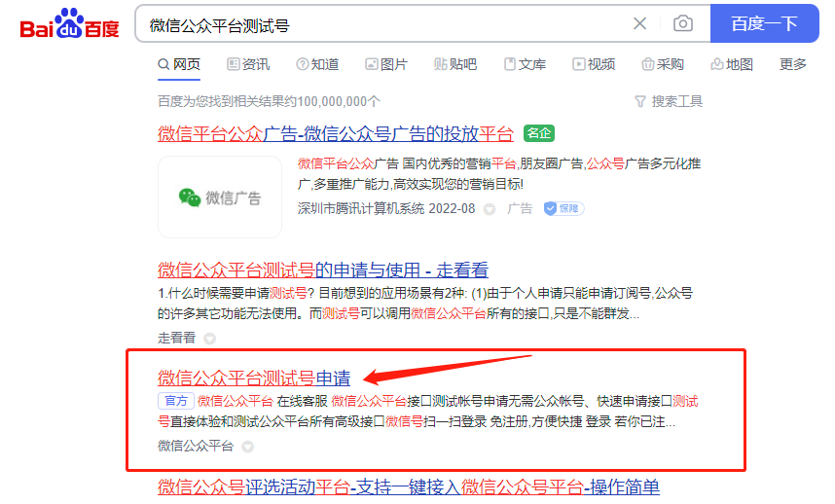Open 搜索工具 filter options
Viewport: 835px width, 504px height.
[669, 101]
